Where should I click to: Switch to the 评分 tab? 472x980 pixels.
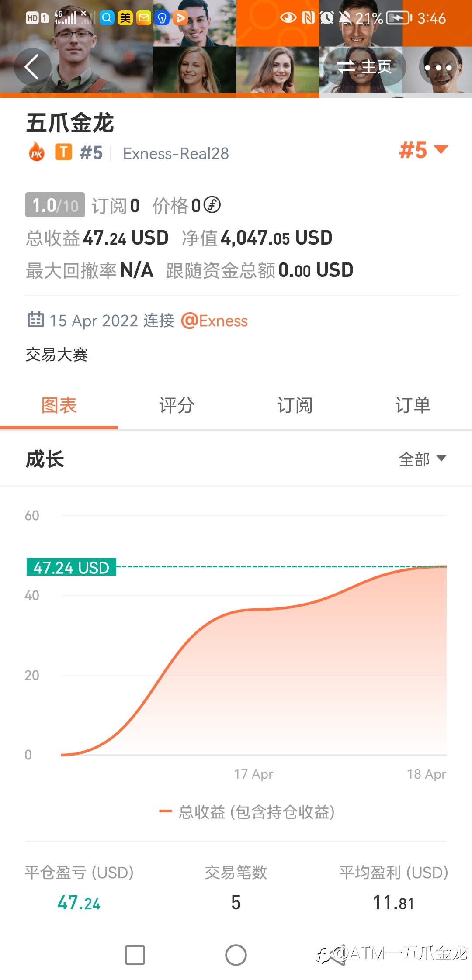(177, 405)
